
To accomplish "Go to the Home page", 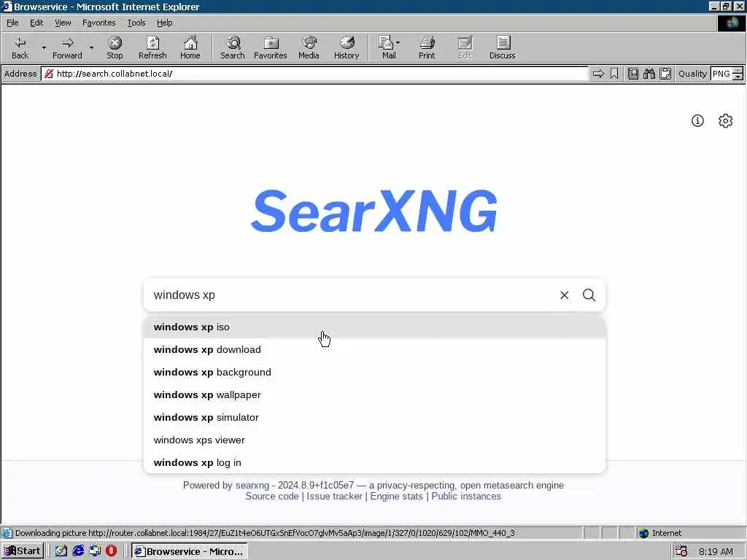I will point(190,47).
